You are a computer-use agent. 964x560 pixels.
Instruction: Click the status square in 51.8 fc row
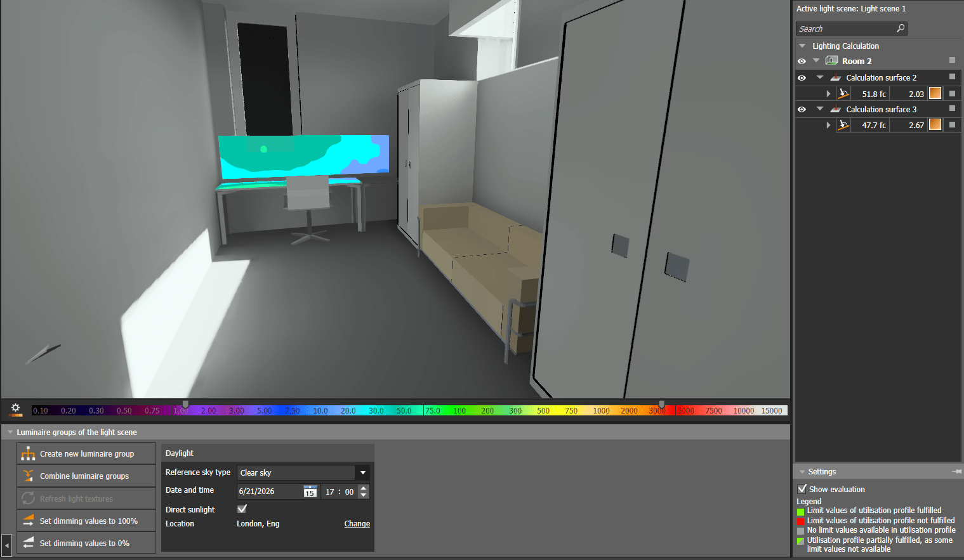tap(952, 93)
